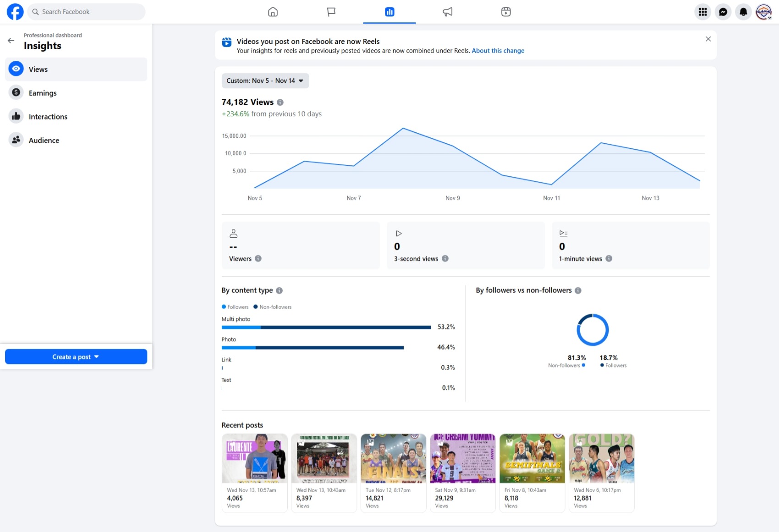Click the Recent posts heading
Image resolution: width=779 pixels, height=532 pixels.
pos(242,425)
